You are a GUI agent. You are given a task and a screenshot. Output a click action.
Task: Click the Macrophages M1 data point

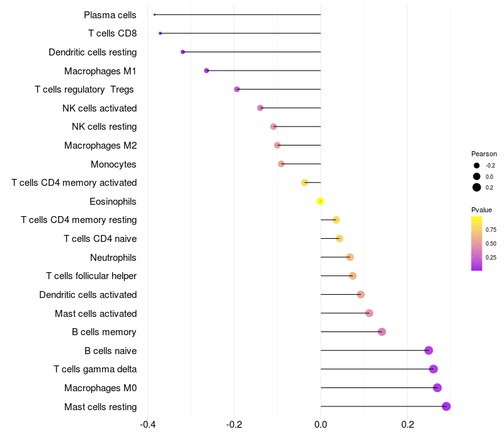click(x=207, y=71)
